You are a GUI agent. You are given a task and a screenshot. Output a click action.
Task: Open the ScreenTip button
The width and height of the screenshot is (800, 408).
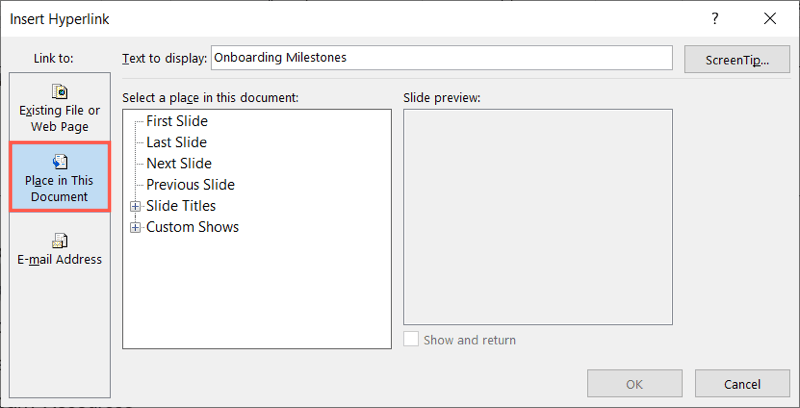pyautogui.click(x=737, y=60)
